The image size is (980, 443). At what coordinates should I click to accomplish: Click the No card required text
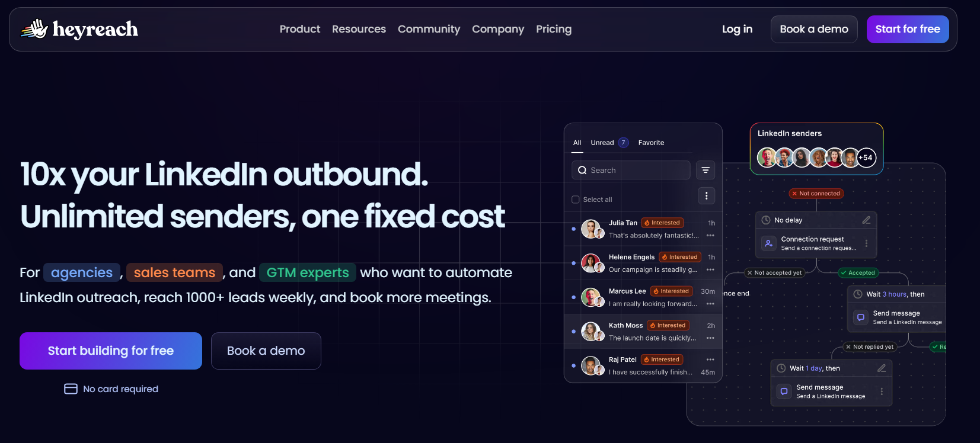[x=120, y=389]
